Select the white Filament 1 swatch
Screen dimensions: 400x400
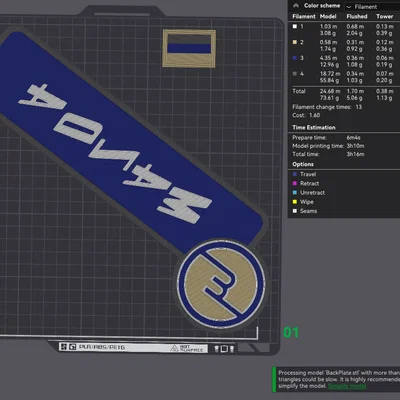(x=295, y=26)
